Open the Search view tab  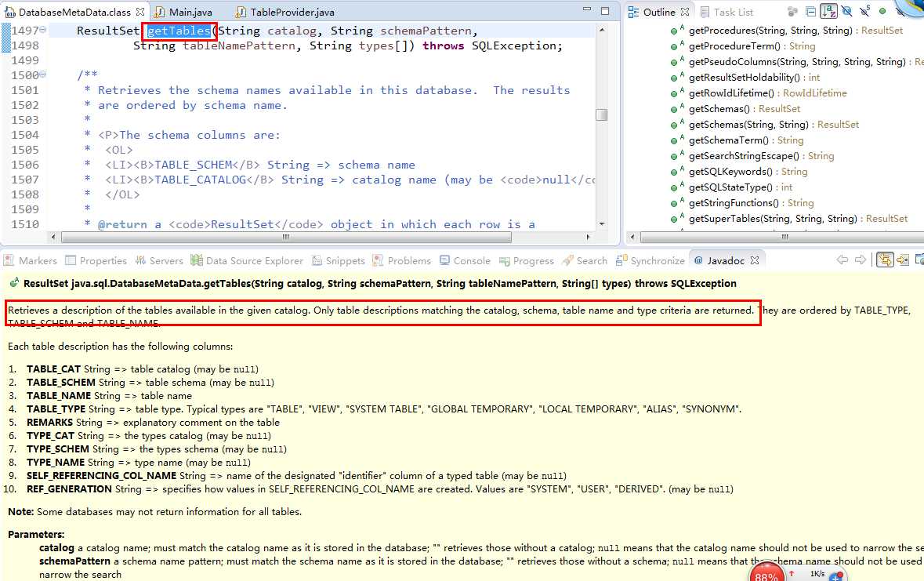[585, 261]
